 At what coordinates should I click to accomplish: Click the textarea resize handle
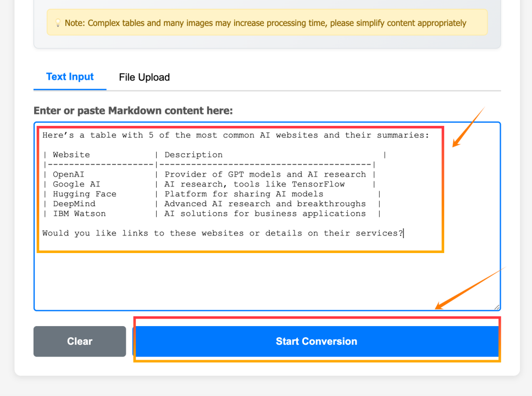coord(497,307)
